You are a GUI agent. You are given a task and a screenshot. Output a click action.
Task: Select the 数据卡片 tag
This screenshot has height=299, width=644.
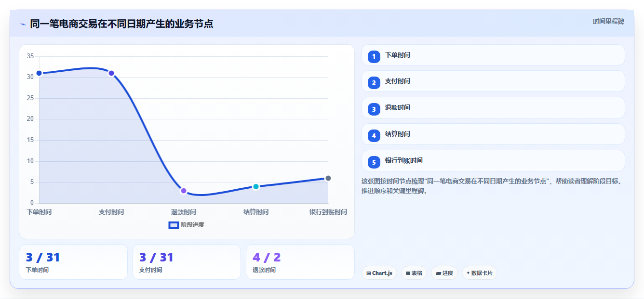coord(480,273)
